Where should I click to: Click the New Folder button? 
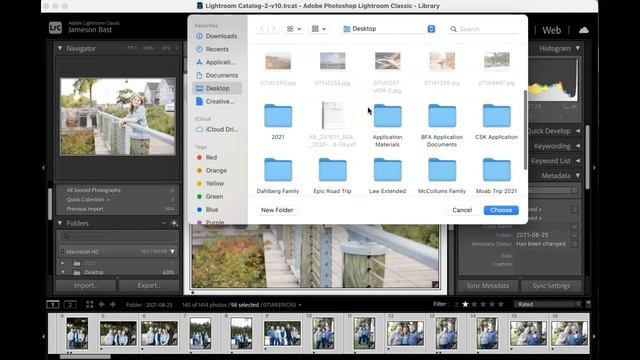[x=277, y=210]
